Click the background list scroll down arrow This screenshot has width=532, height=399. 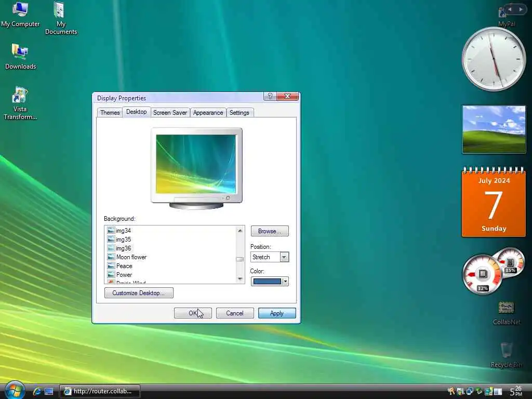click(240, 279)
